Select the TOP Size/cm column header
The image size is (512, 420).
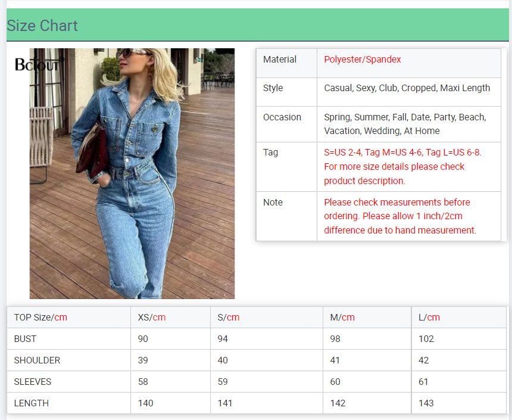tap(40, 318)
